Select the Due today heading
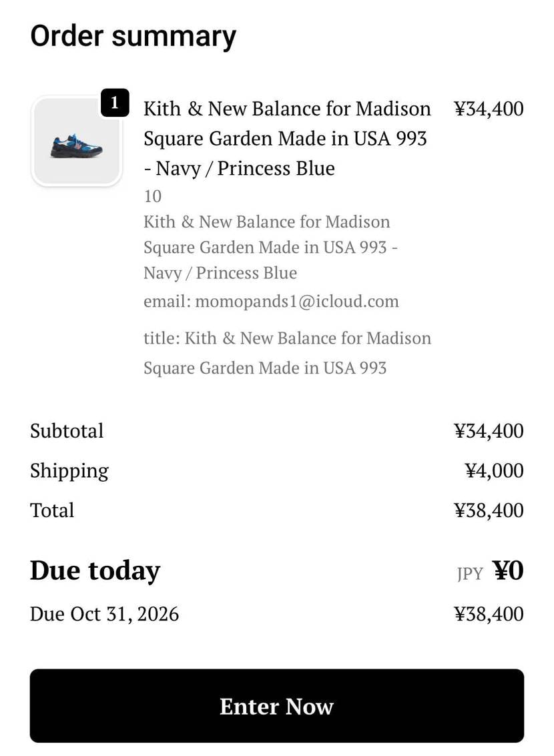Viewport: 554px width, 756px height. (x=95, y=571)
